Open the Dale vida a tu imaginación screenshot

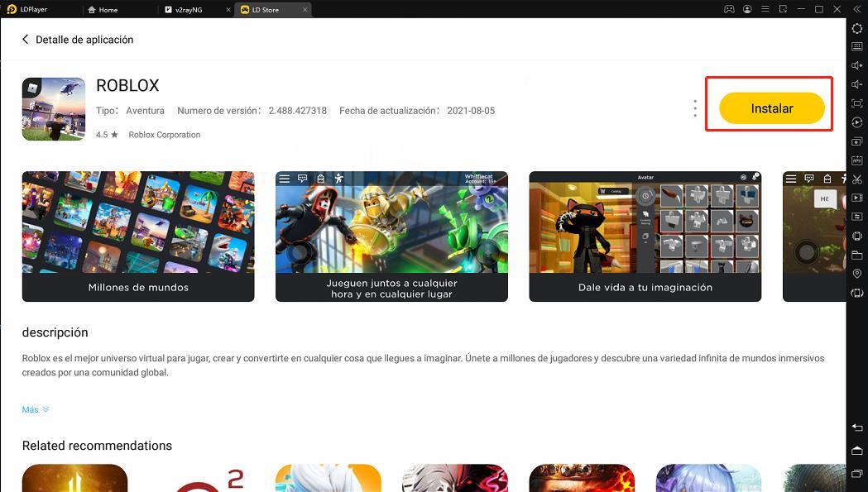645,236
